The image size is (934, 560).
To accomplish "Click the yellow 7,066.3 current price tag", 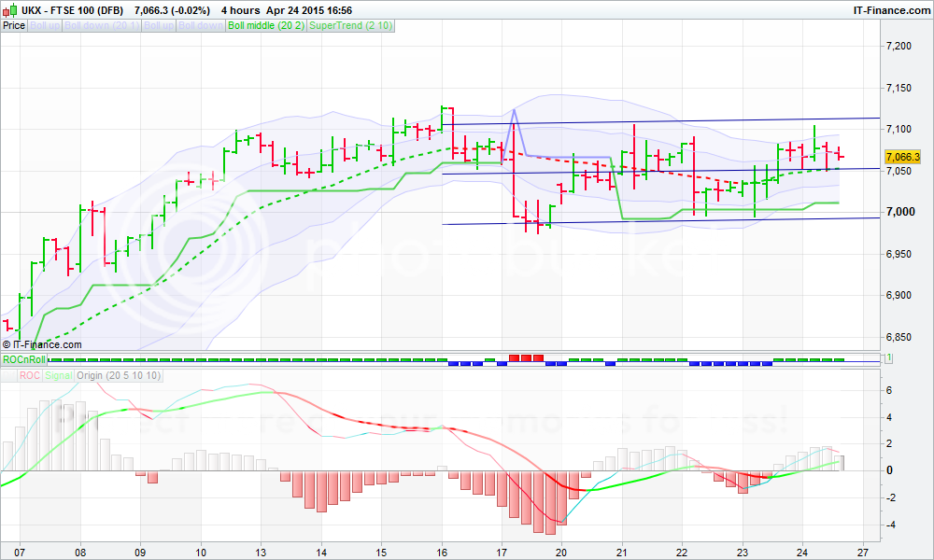I will click(x=902, y=157).
